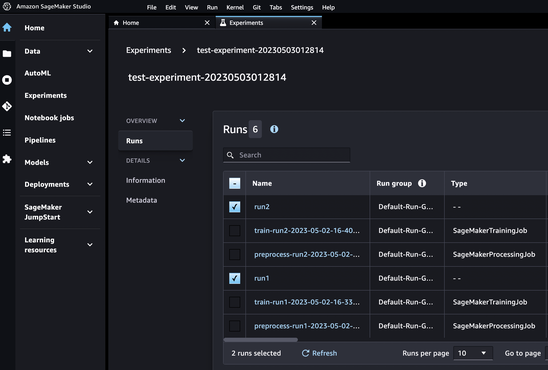Viewport: 548px width, 370px height.
Task: Open the Tabs menu
Action: (276, 7)
